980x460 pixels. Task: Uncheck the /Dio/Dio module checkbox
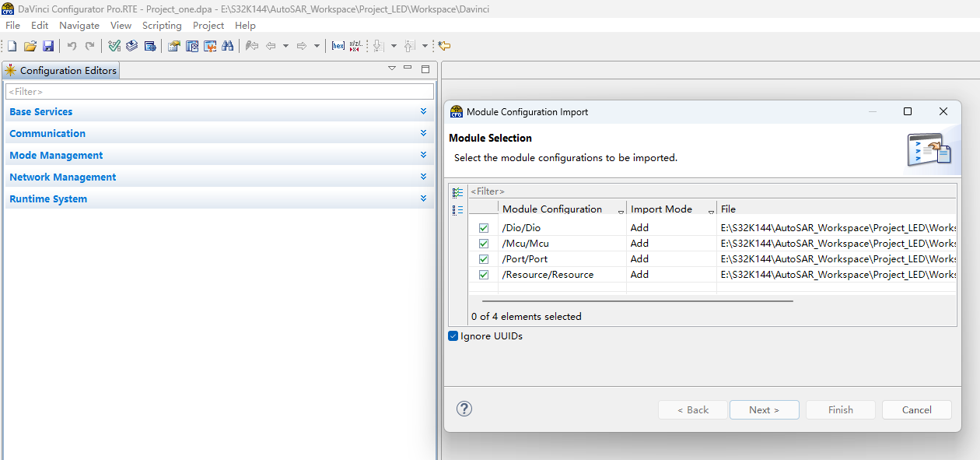[484, 228]
